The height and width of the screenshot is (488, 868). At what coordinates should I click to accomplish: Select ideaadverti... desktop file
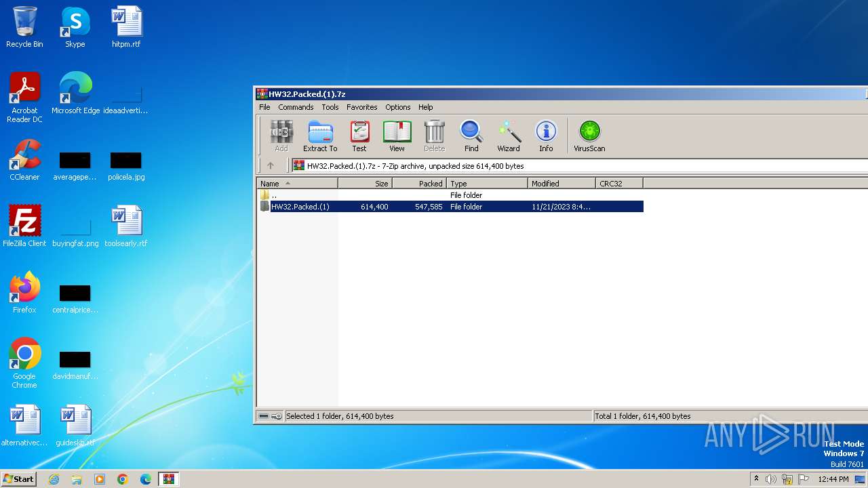coord(126,100)
